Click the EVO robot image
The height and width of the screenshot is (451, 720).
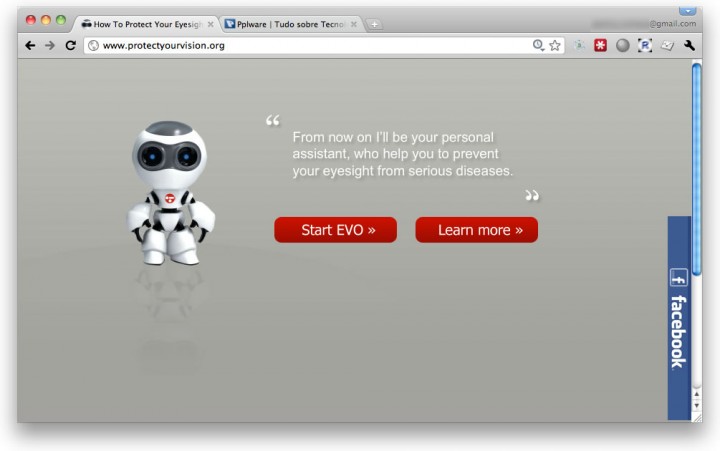click(x=170, y=193)
